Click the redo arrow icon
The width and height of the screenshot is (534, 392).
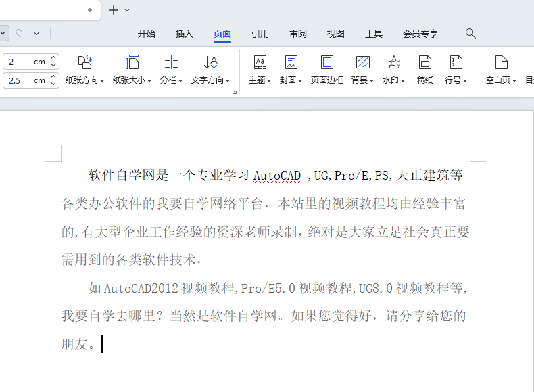pyautogui.click(x=19, y=33)
